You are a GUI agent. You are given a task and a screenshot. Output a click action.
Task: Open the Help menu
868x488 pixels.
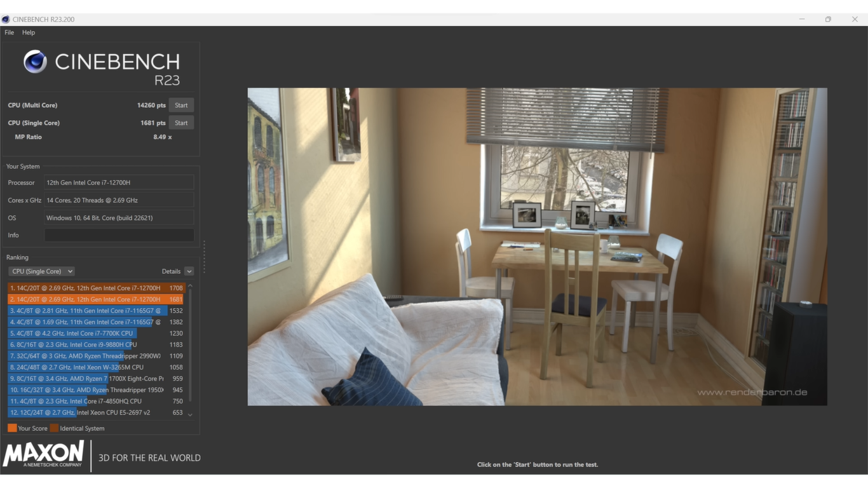point(29,32)
